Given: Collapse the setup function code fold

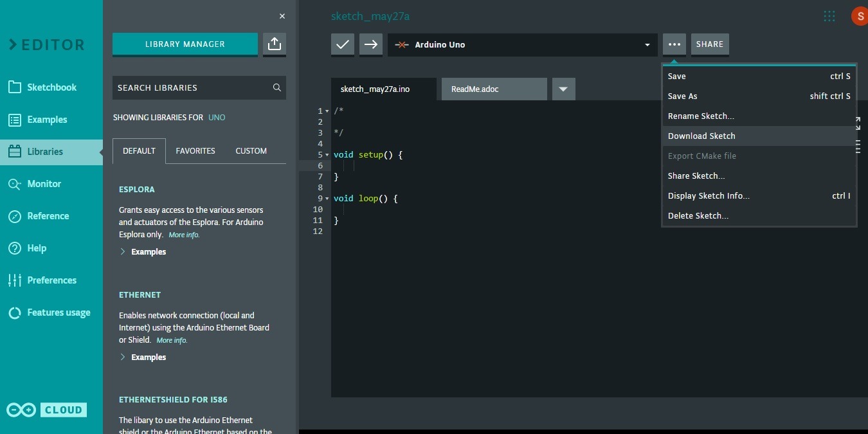Looking at the screenshot, I should coord(327,154).
